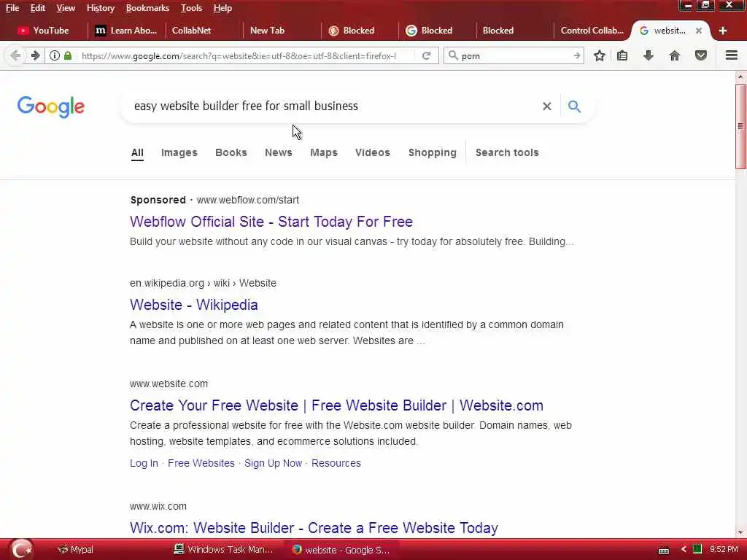Screen dimensions: 747x560
Task: Clear the Google search box with the X
Action: 547,106
